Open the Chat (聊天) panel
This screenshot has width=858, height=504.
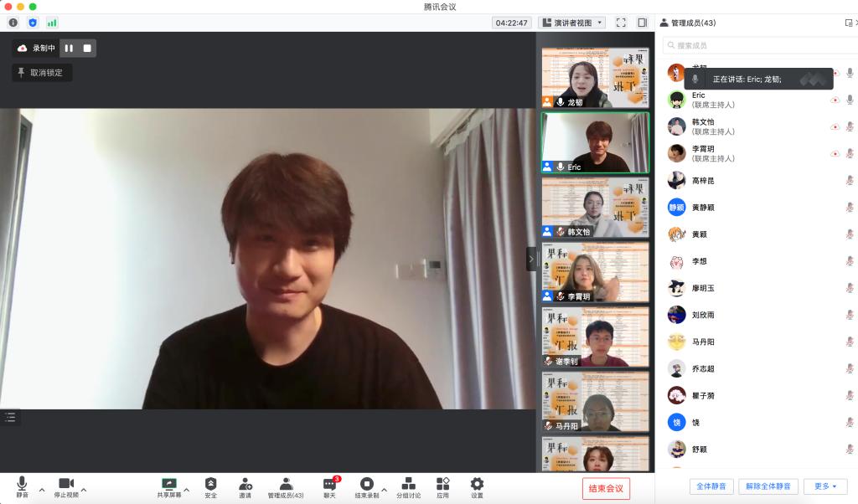[x=329, y=486]
